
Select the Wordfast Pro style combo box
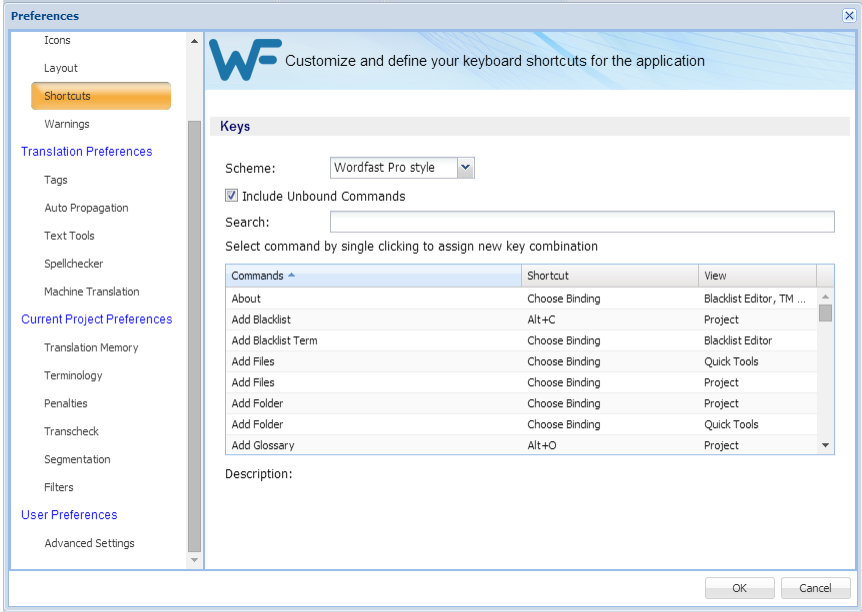point(402,168)
